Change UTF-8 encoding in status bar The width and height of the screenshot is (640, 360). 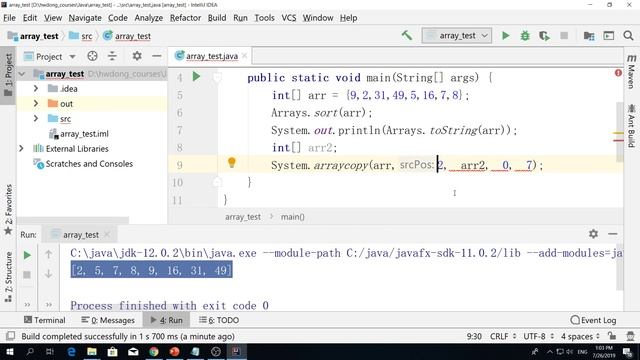coord(538,336)
